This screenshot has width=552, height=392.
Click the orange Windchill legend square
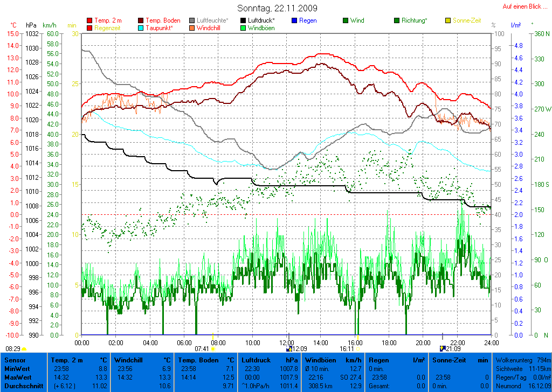(192, 28)
